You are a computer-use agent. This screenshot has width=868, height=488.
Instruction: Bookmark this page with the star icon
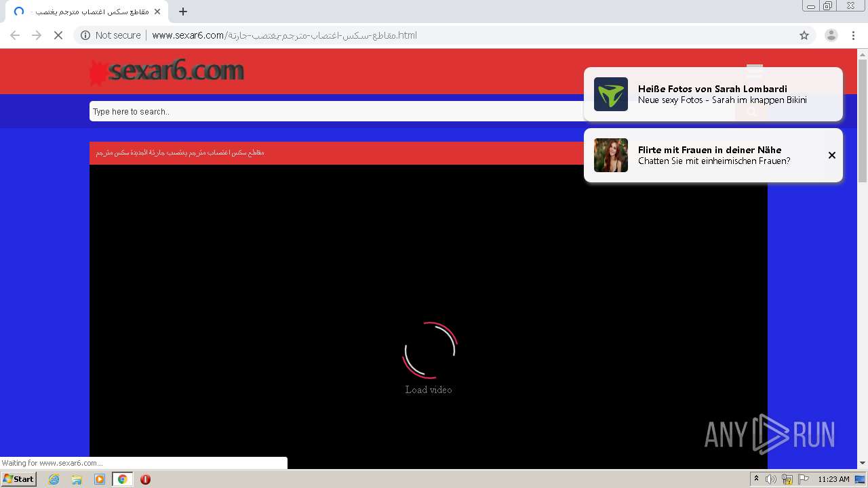click(x=804, y=35)
